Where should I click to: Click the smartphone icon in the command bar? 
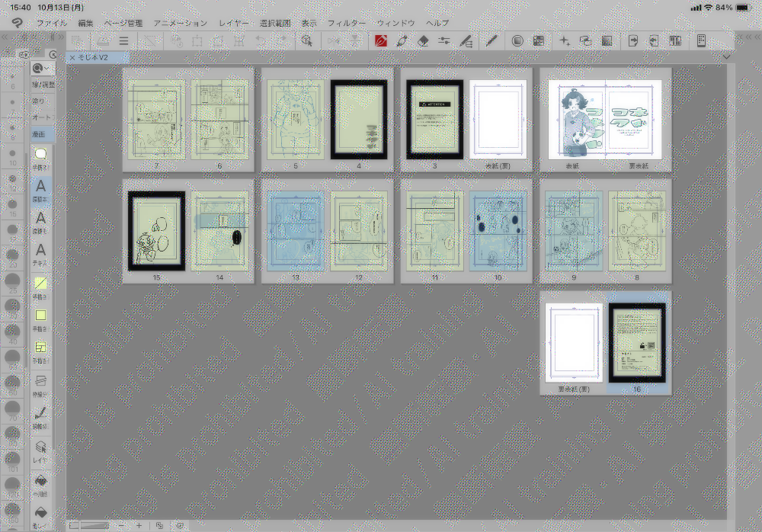[701, 41]
